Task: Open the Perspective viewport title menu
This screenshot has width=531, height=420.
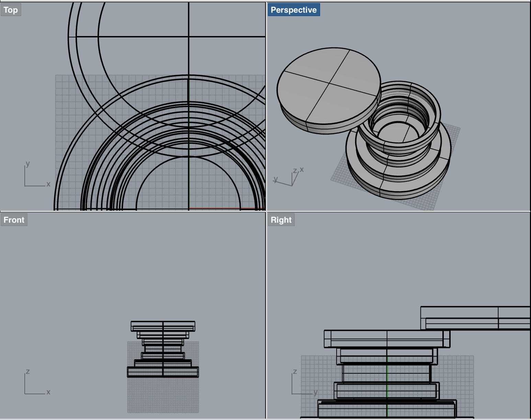Action: [x=293, y=10]
